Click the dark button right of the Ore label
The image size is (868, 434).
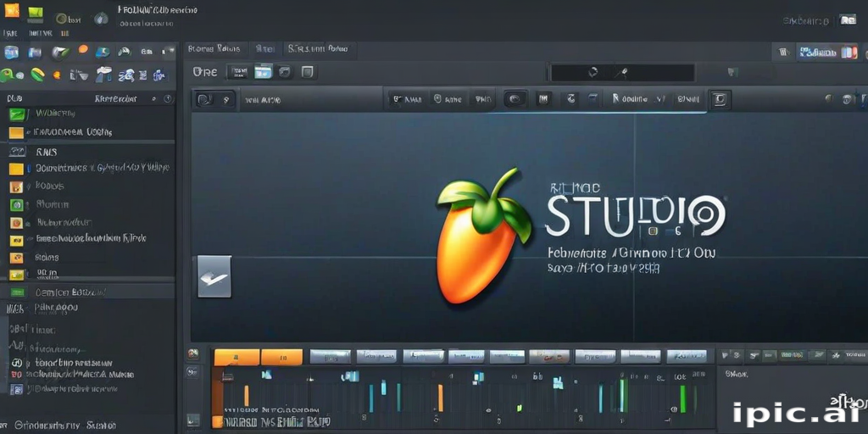(238, 71)
